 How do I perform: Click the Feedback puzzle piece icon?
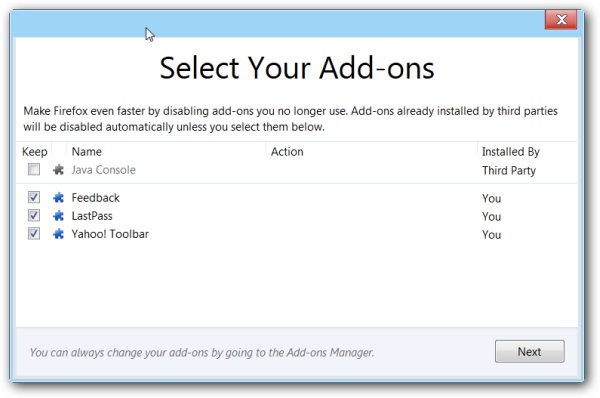coord(58,197)
